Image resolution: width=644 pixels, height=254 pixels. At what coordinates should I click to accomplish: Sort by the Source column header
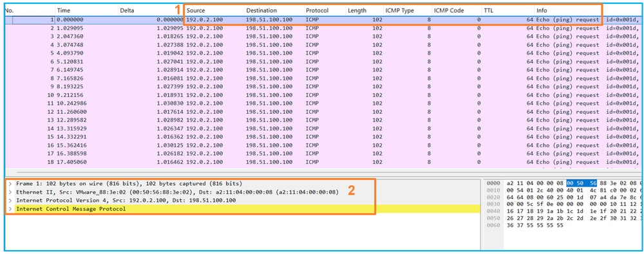click(214, 10)
